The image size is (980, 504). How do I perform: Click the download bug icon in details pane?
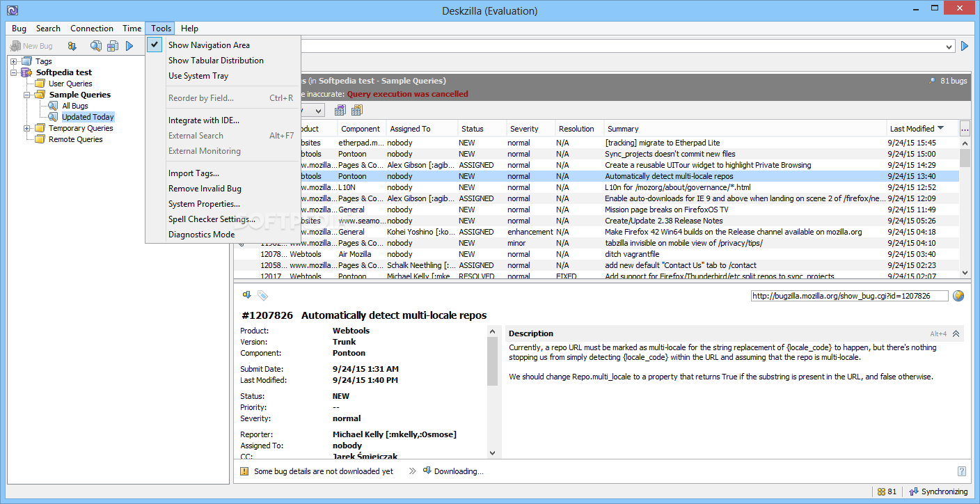[246, 295]
